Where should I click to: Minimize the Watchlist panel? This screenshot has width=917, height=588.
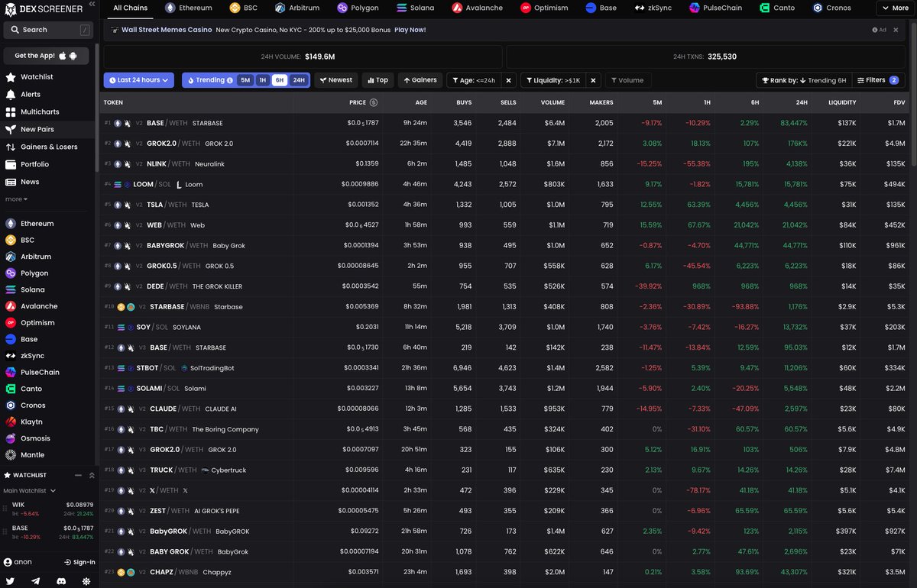point(78,475)
